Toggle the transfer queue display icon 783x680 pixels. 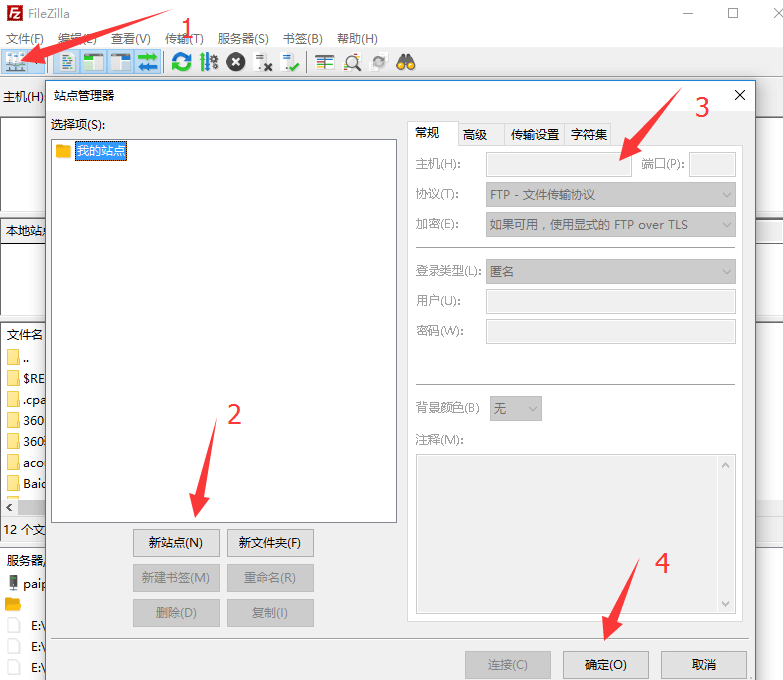pyautogui.click(x=147, y=62)
